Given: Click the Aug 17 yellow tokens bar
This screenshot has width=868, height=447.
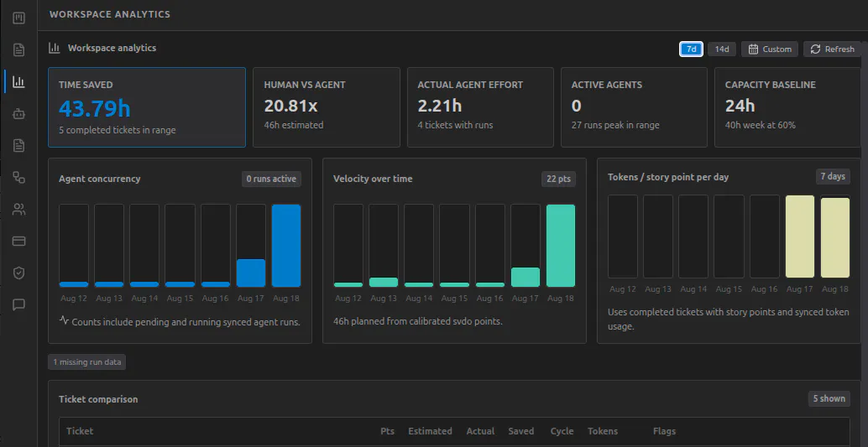Looking at the screenshot, I should pyautogui.click(x=800, y=236).
